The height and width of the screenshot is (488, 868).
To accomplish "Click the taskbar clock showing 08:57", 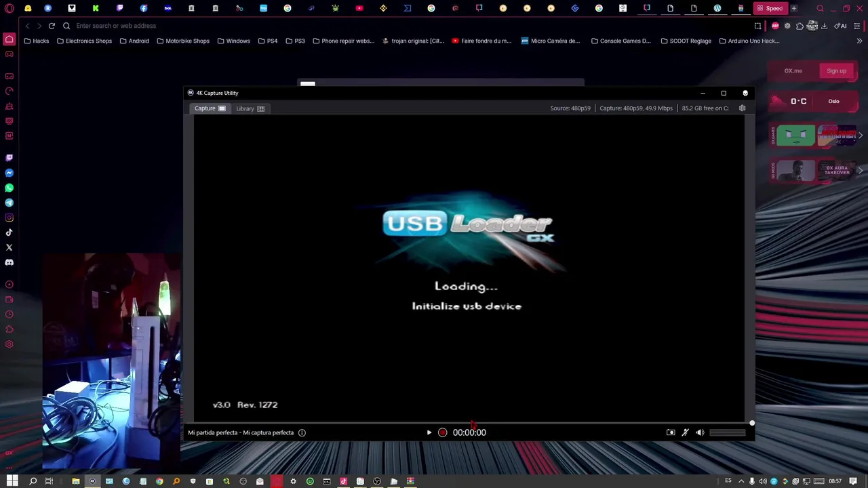I will point(835,481).
